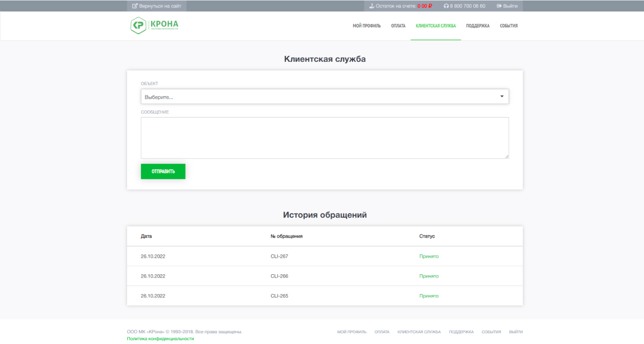The width and height of the screenshot is (644, 344).
Task: Go to the Поддержка tab
Action: (x=478, y=26)
